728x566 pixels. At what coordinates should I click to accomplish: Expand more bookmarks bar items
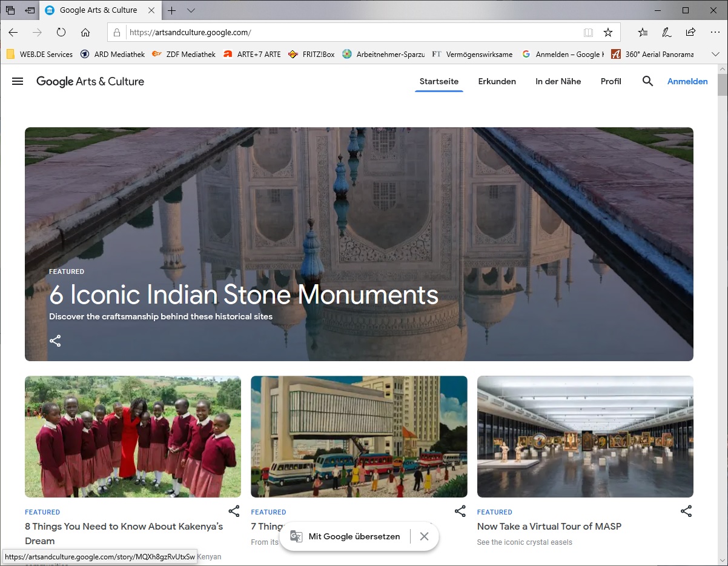pos(715,54)
